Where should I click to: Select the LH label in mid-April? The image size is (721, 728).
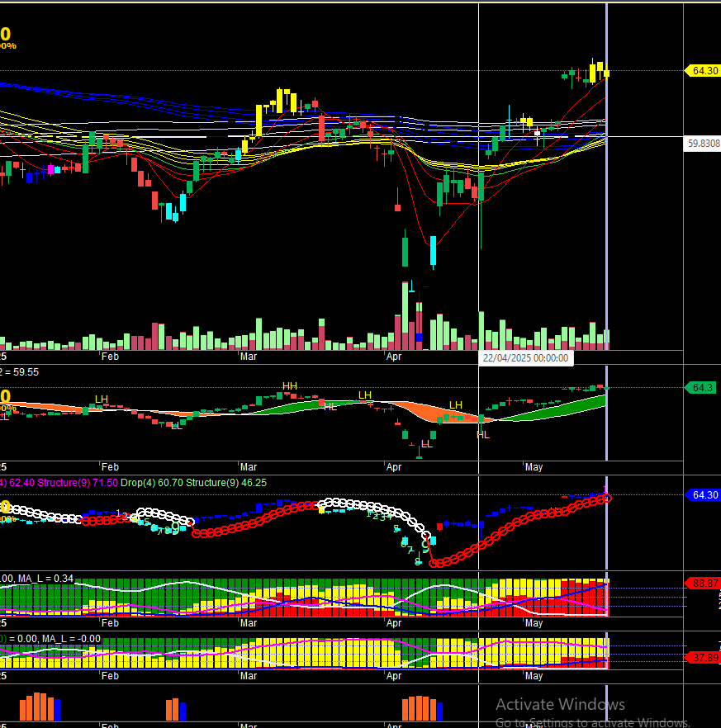[456, 405]
